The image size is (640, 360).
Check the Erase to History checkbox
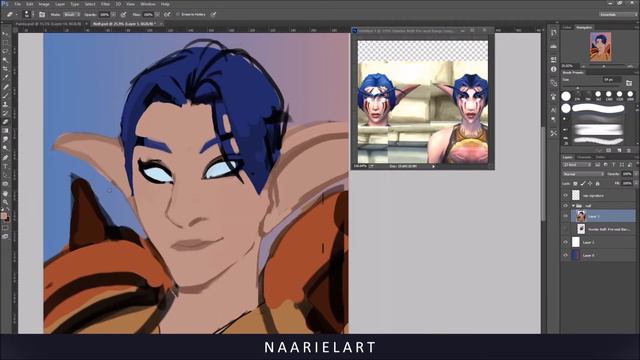click(x=178, y=14)
